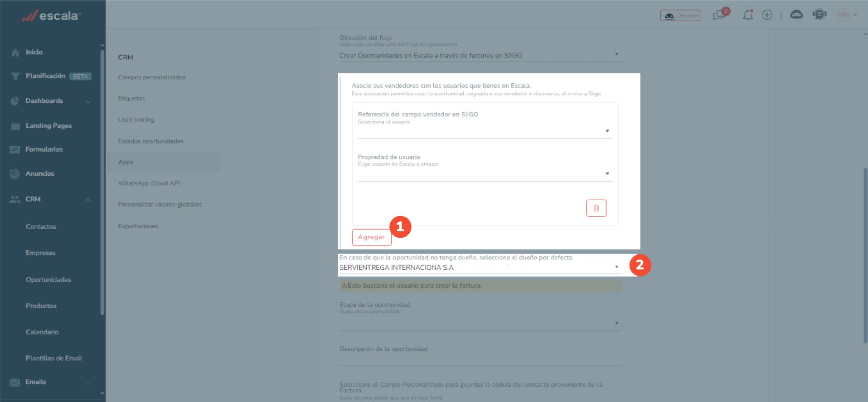The width and height of the screenshot is (868, 402).
Task: Go to Inicio in sidebar
Action: 34,52
